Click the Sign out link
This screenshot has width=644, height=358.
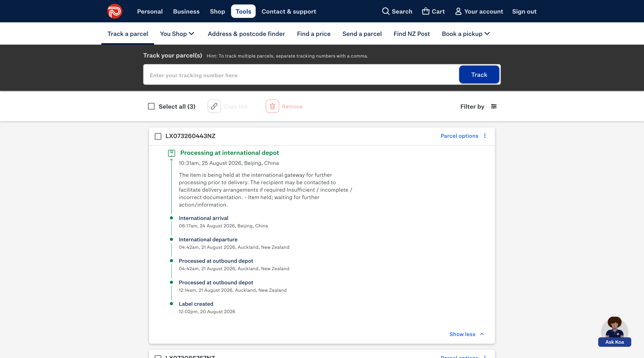(x=524, y=12)
